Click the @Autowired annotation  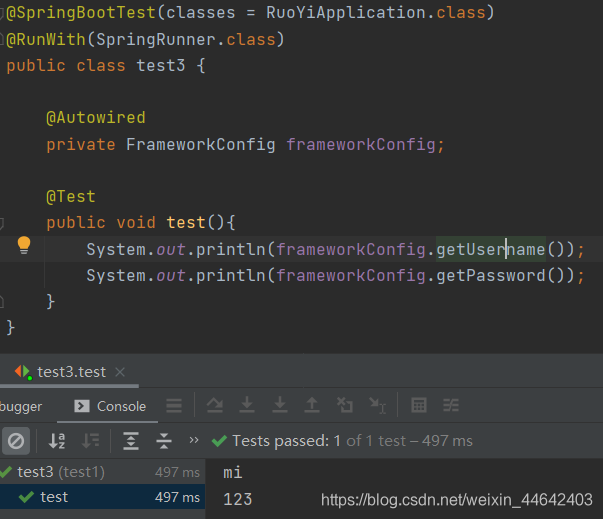pyautogui.click(x=96, y=118)
